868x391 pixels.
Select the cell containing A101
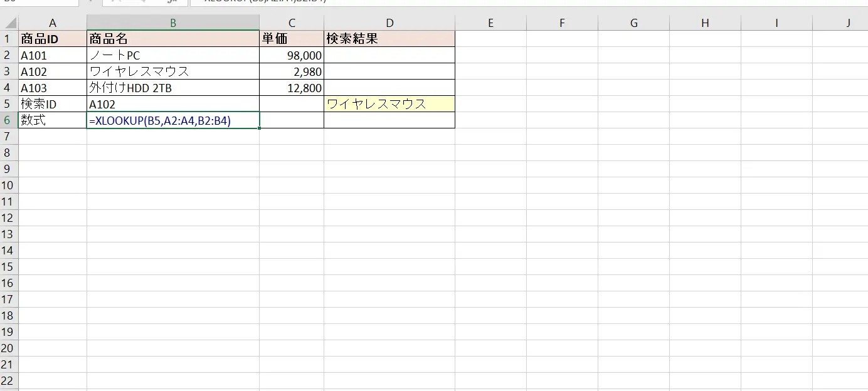pyautogui.click(x=53, y=55)
